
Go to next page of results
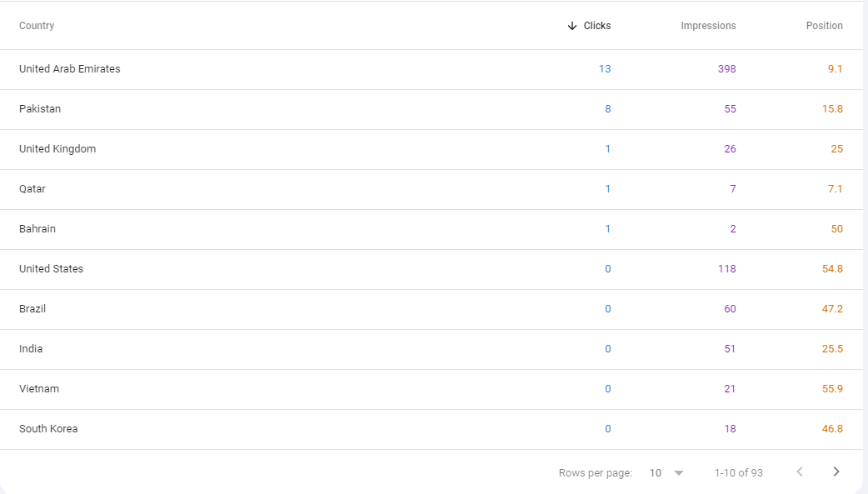(x=836, y=472)
